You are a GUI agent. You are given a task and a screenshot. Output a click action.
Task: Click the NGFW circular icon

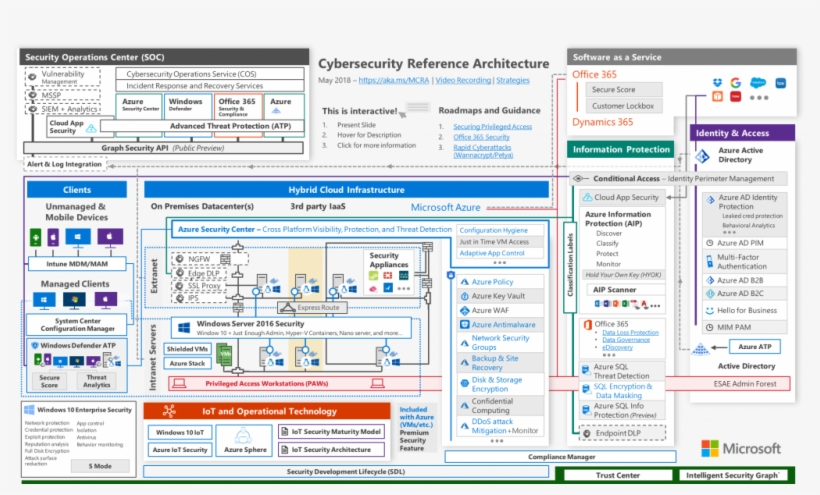(x=179, y=259)
